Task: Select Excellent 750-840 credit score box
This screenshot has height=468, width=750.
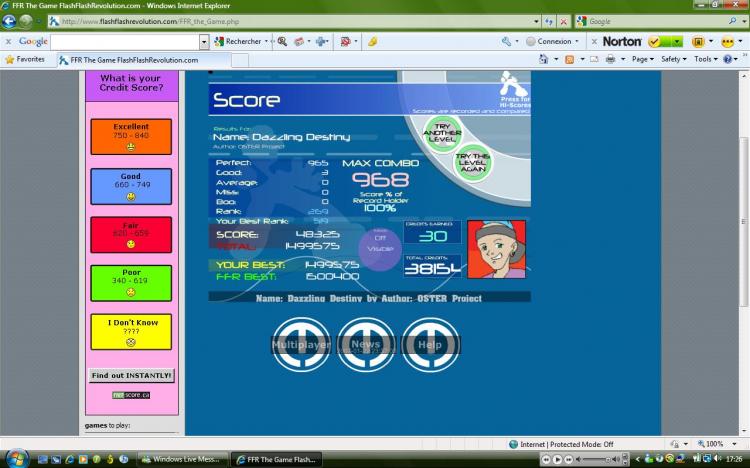Action: (x=131, y=137)
